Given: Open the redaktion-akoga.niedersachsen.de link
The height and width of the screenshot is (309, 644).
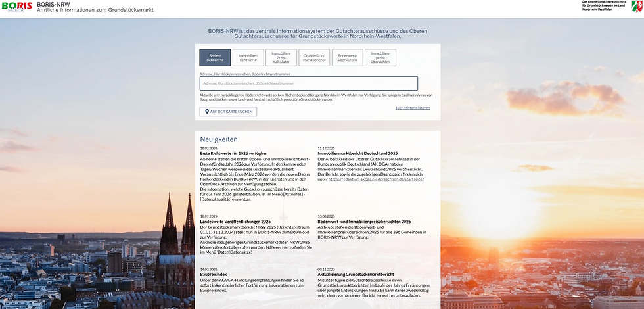Looking at the screenshot, I should pyautogui.click(x=376, y=179).
